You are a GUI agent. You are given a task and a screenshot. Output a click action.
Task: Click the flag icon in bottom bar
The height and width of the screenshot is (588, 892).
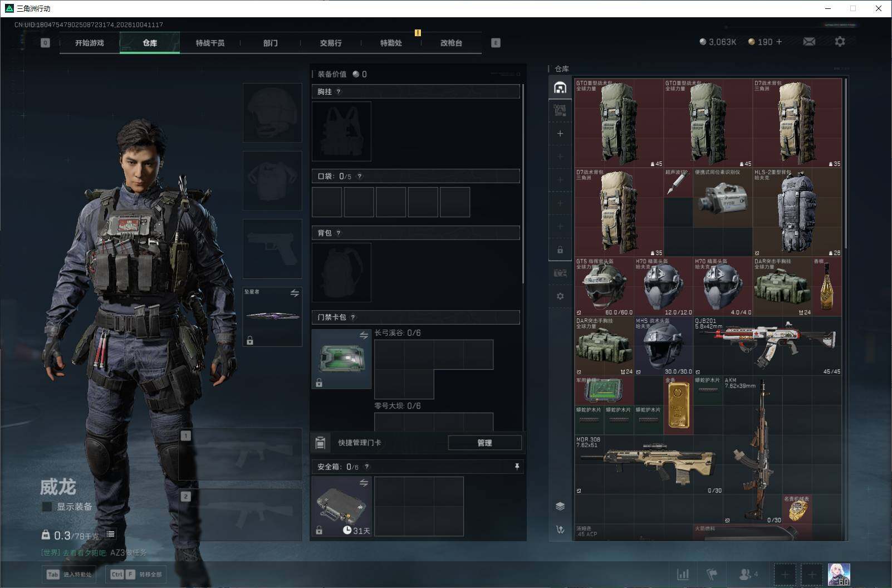point(712,574)
